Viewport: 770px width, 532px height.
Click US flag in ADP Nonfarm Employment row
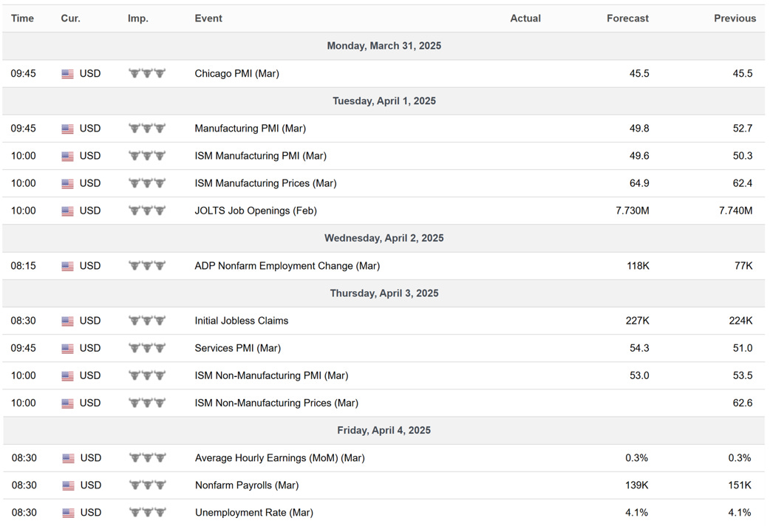(67, 267)
